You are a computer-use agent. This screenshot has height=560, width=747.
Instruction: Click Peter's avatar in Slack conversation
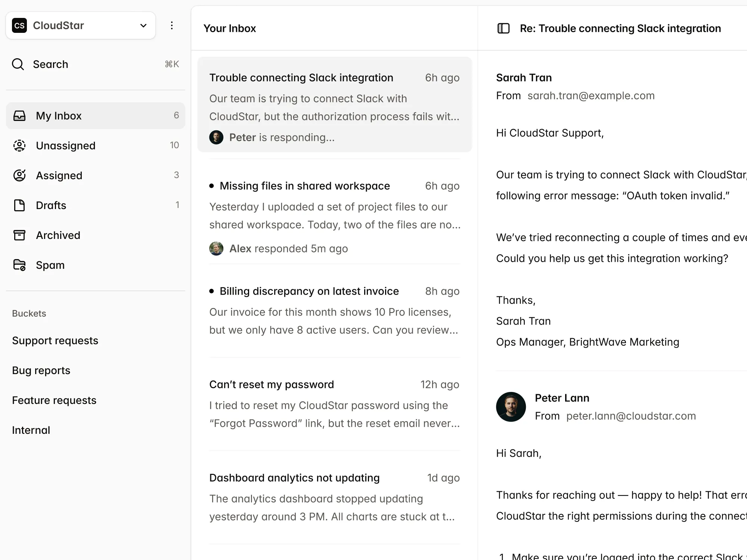[216, 137]
